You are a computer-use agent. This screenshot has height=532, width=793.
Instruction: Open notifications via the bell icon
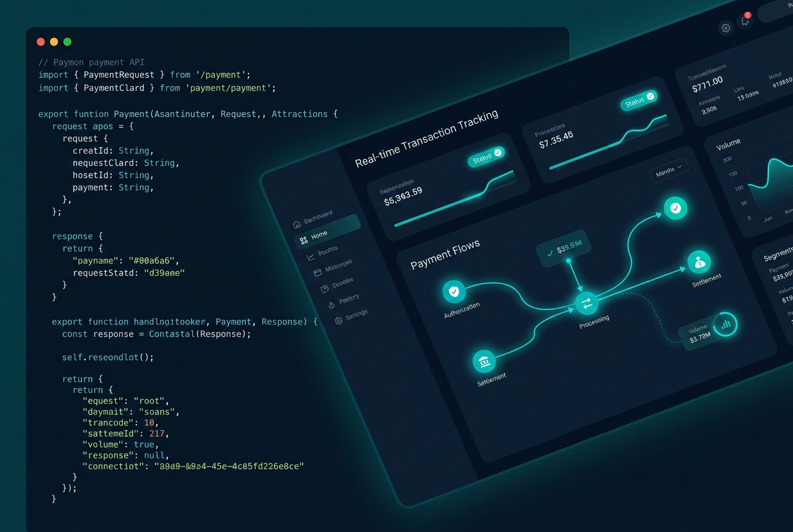745,21
